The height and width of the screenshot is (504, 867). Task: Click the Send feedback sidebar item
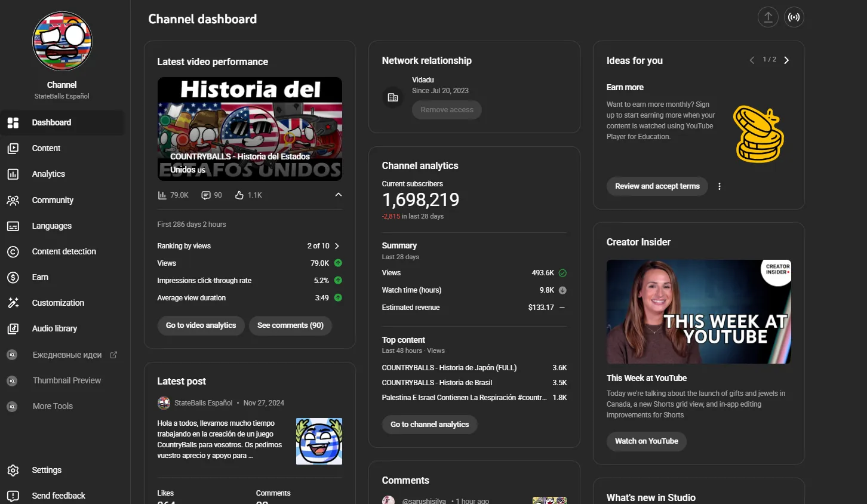point(63,496)
